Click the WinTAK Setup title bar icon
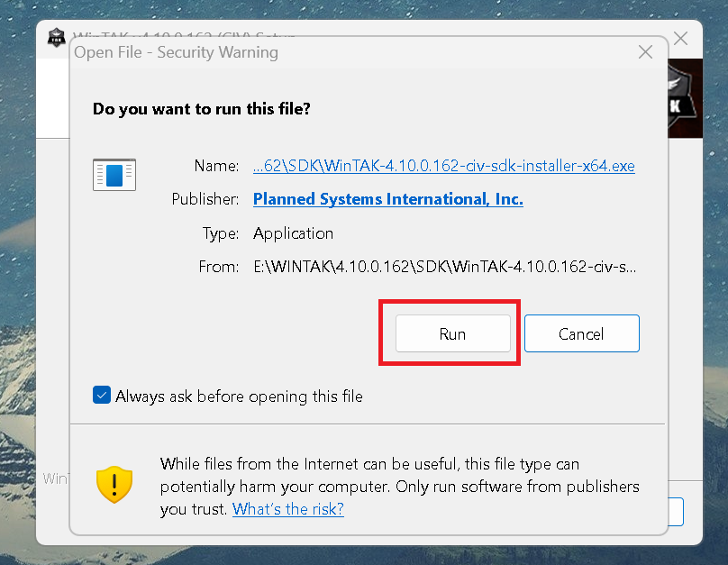The image size is (728, 565). click(x=57, y=37)
